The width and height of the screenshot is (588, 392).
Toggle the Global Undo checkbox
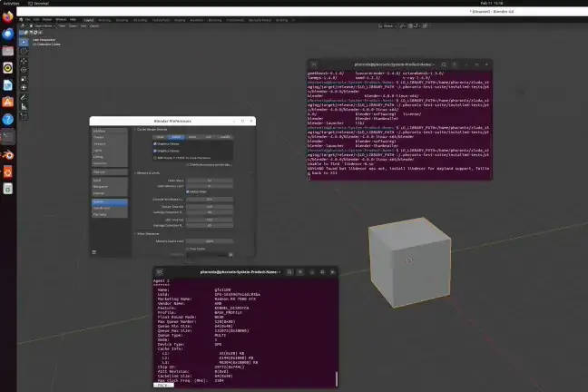pyautogui.click(x=188, y=191)
